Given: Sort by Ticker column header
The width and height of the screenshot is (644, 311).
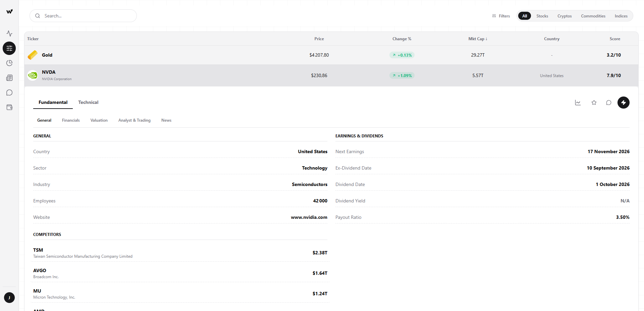Looking at the screenshot, I should click(x=33, y=39).
